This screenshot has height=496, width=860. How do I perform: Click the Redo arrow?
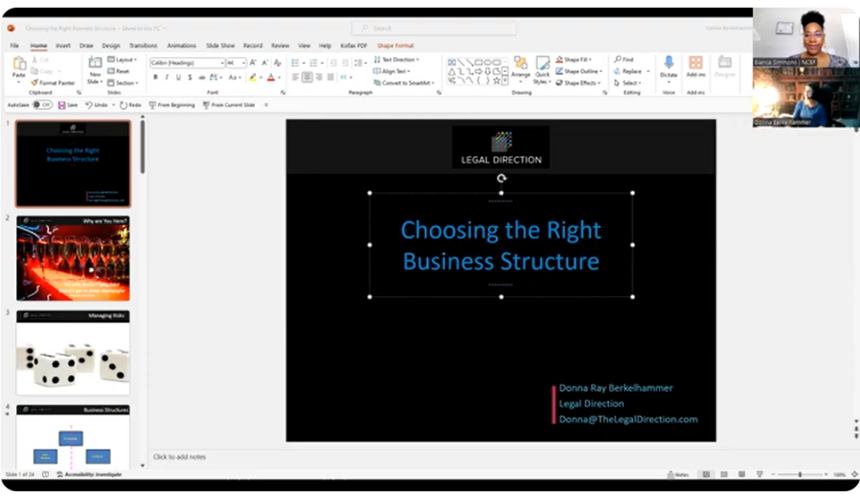click(123, 105)
